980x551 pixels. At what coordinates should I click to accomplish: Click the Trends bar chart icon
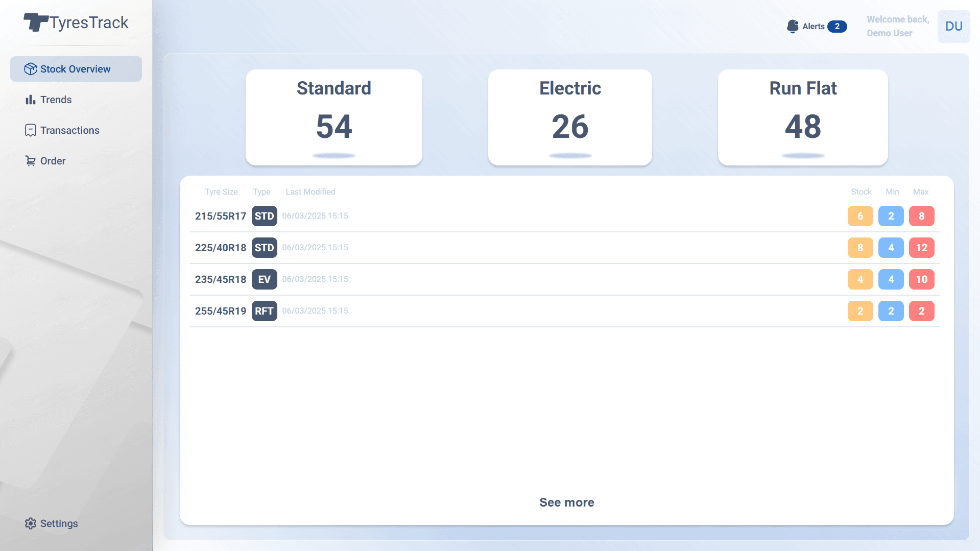tap(31, 100)
